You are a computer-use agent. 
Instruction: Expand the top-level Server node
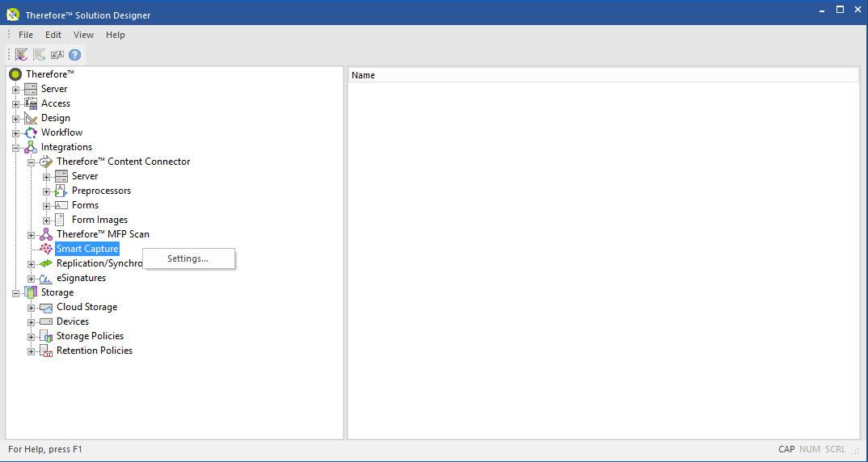(15, 90)
